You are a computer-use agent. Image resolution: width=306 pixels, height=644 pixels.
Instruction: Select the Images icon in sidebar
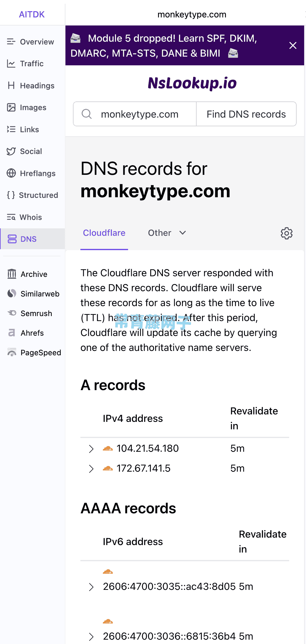[x=11, y=107]
